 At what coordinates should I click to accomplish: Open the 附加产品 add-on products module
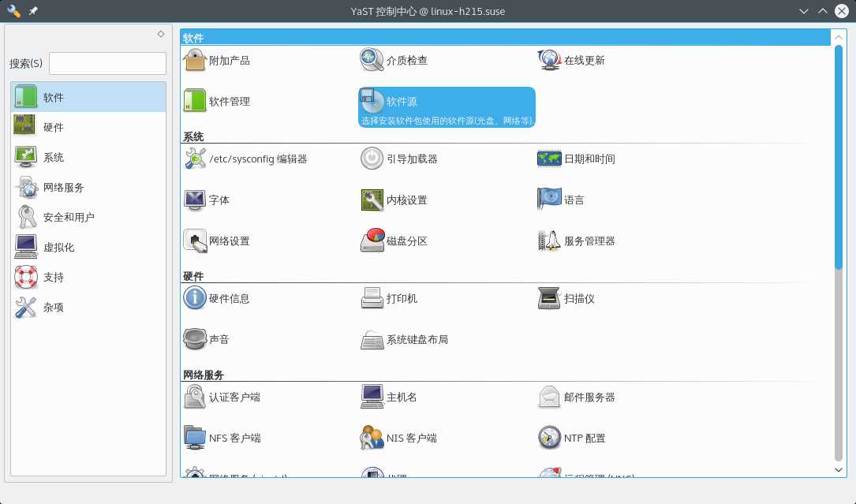point(217,60)
